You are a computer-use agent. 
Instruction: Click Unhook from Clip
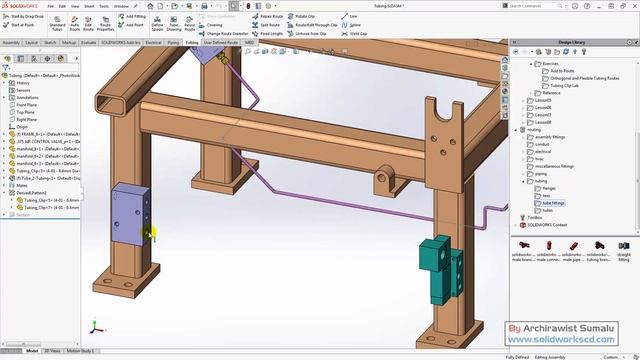(307, 33)
